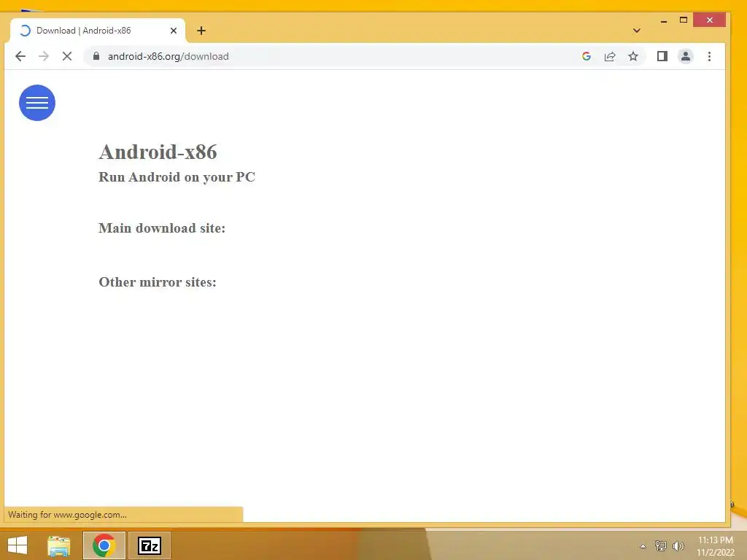The image size is (747, 560).
Task: Open Chrome's three-dot menu
Action: click(x=709, y=56)
